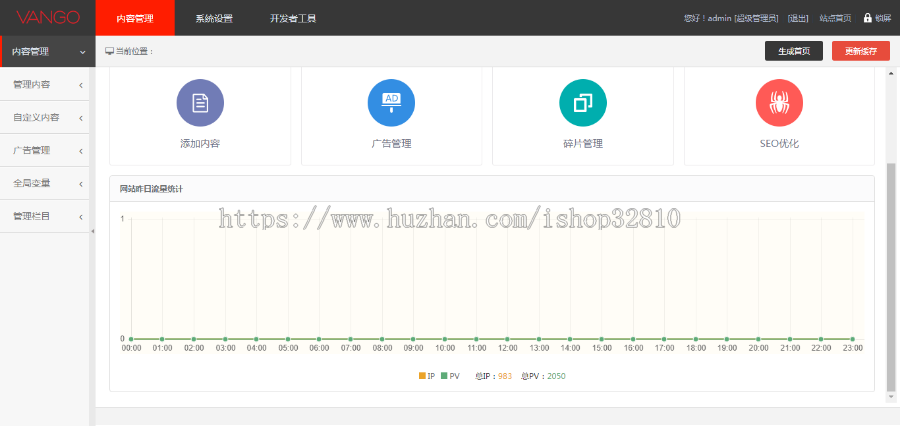Collapse sidebar with the small arrow handle
Viewport: 900px width, 433px height.
click(x=92, y=231)
